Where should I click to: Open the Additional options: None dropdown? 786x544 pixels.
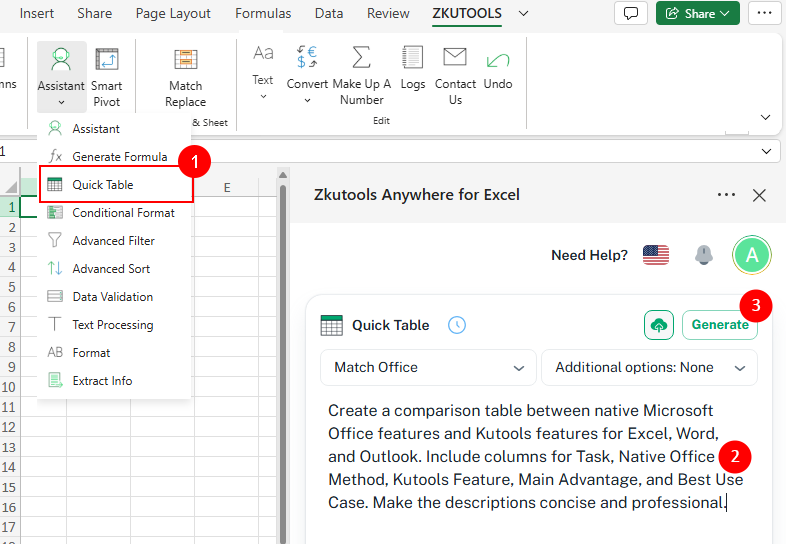click(650, 368)
